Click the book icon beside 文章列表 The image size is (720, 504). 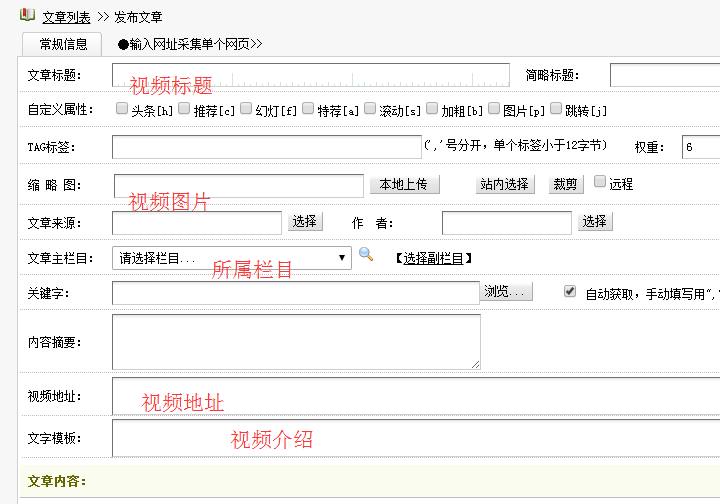[27, 15]
